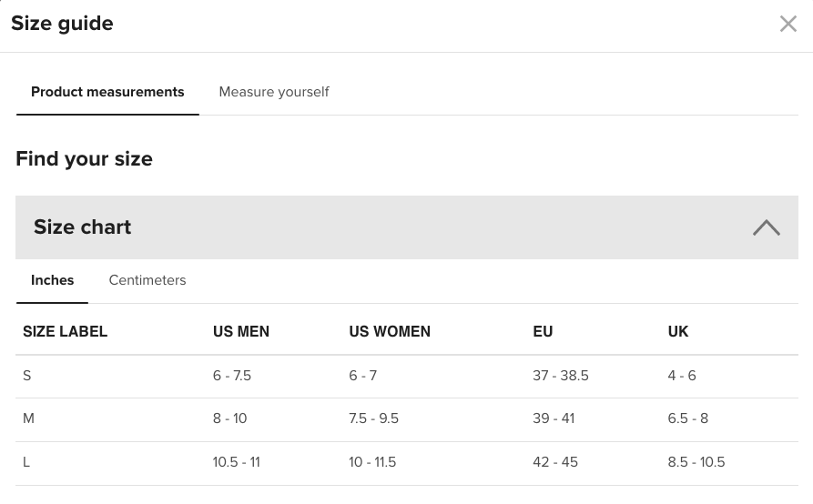Select the Inches unit tab
Viewport: 813px width, 504px height.
53,280
